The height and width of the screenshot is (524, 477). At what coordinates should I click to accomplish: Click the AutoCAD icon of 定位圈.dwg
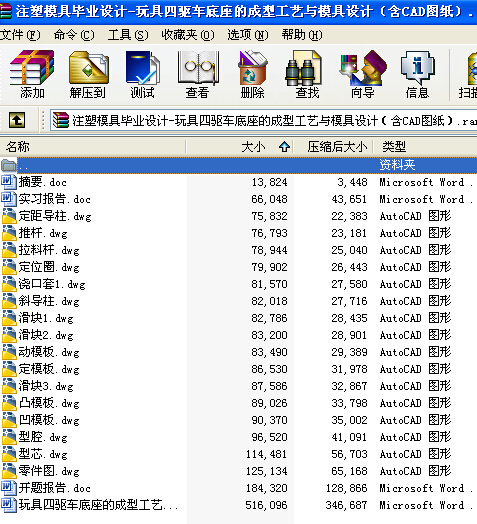(9, 267)
